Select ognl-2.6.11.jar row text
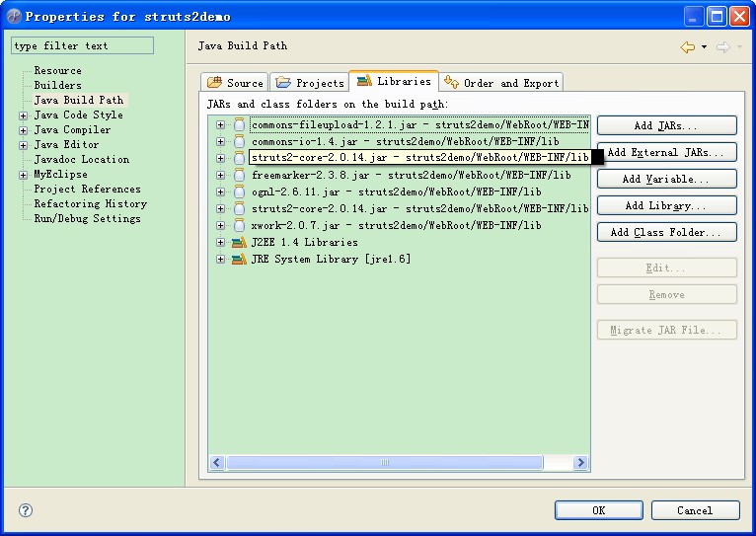Image resolution: width=756 pixels, height=536 pixels. click(x=396, y=191)
